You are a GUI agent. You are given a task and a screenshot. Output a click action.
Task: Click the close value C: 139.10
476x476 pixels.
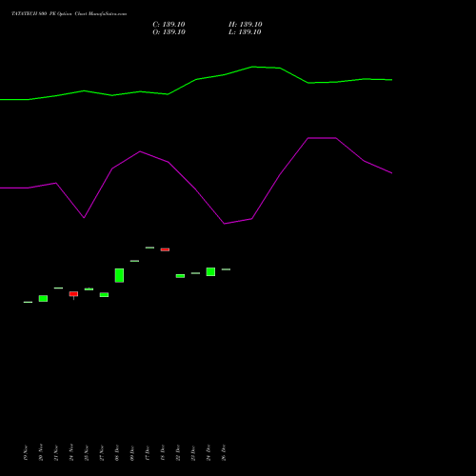169,25
